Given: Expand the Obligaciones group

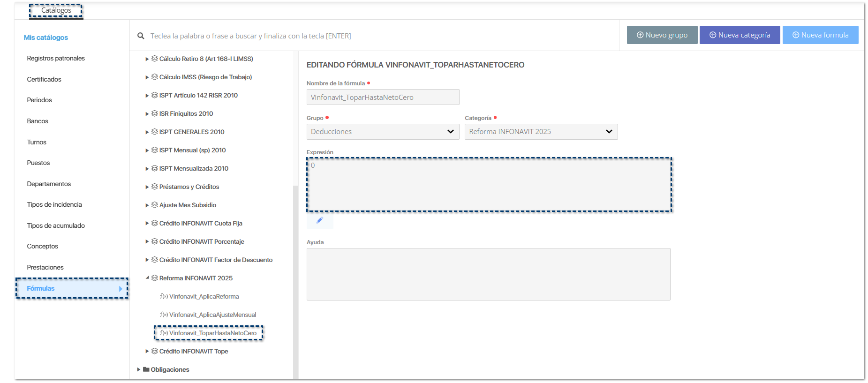Looking at the screenshot, I should tap(139, 369).
